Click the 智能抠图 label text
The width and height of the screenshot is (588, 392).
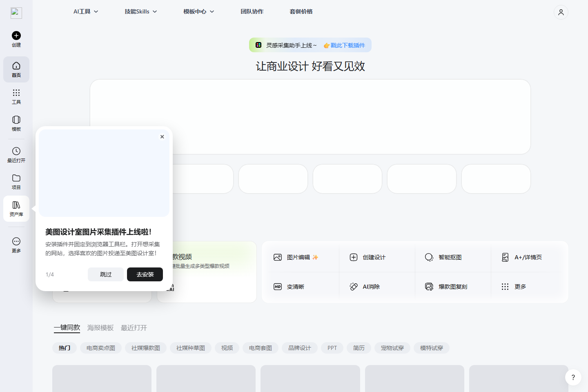450,257
